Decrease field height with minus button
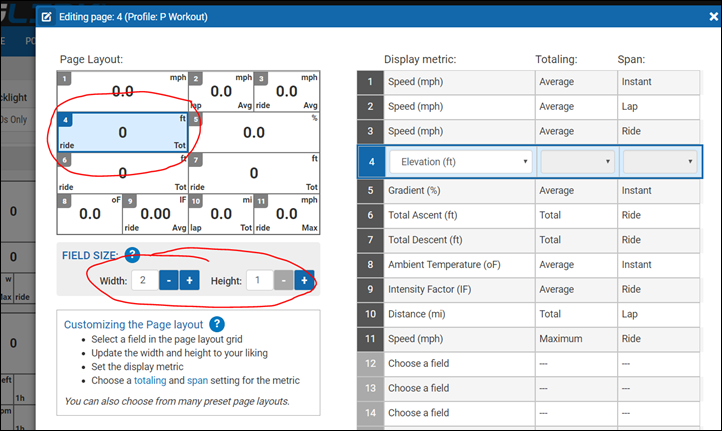Screen dimensions: 722x431 (284, 281)
